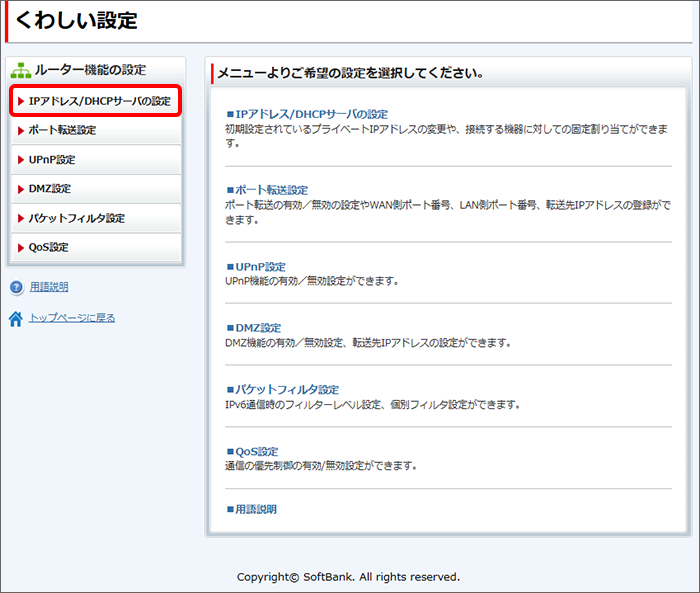Open ポート転送設定 in sidebar menu
Image resolution: width=700 pixels, height=593 pixels.
[96, 130]
